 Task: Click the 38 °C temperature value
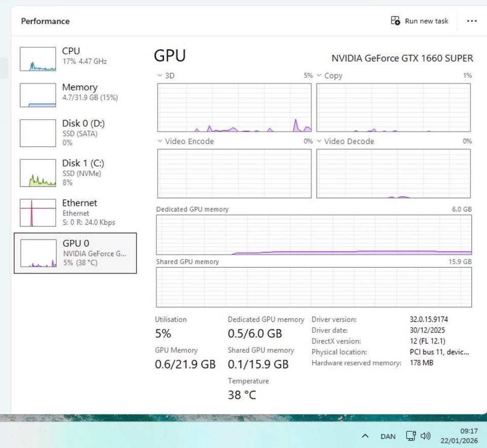[242, 395]
